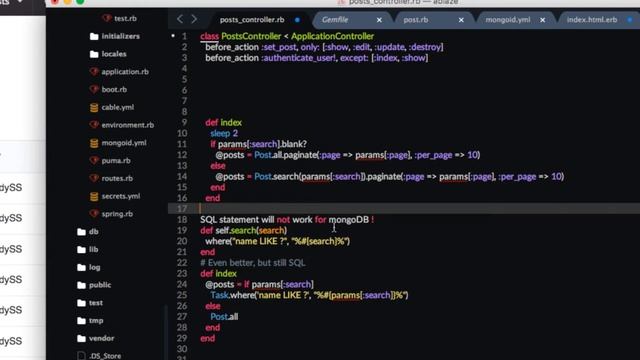Click line number 9 in gutter

pos(184,122)
